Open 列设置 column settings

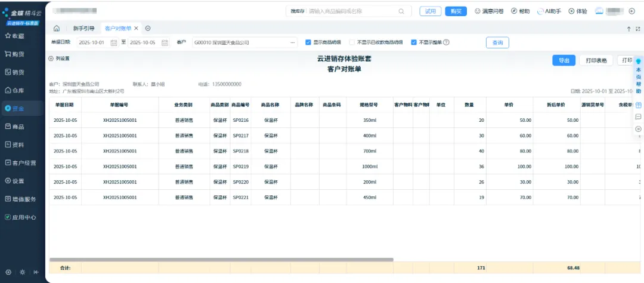(59, 59)
